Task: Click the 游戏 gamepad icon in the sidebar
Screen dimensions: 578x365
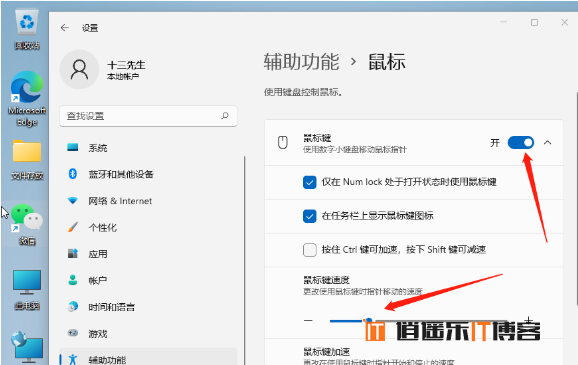Action: point(73,333)
